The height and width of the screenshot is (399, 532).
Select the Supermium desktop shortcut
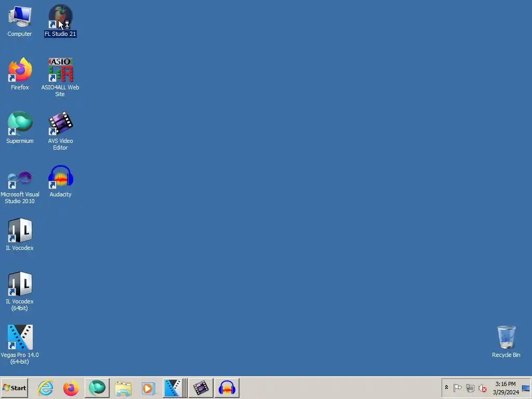(20, 128)
